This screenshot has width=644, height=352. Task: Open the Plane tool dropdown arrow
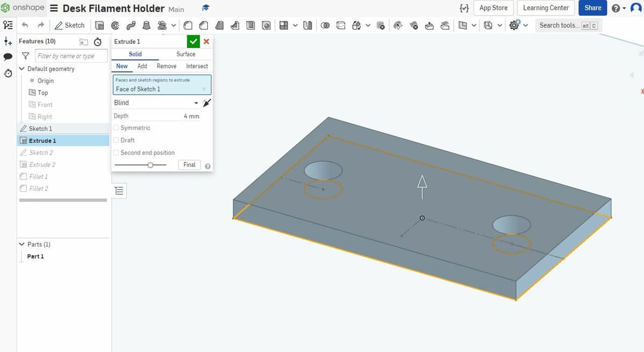(x=474, y=25)
